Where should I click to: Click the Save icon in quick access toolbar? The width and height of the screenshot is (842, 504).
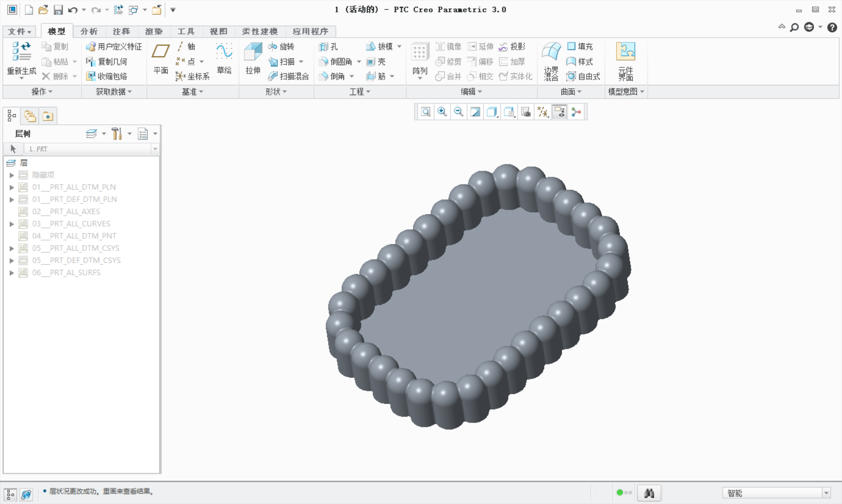click(58, 10)
